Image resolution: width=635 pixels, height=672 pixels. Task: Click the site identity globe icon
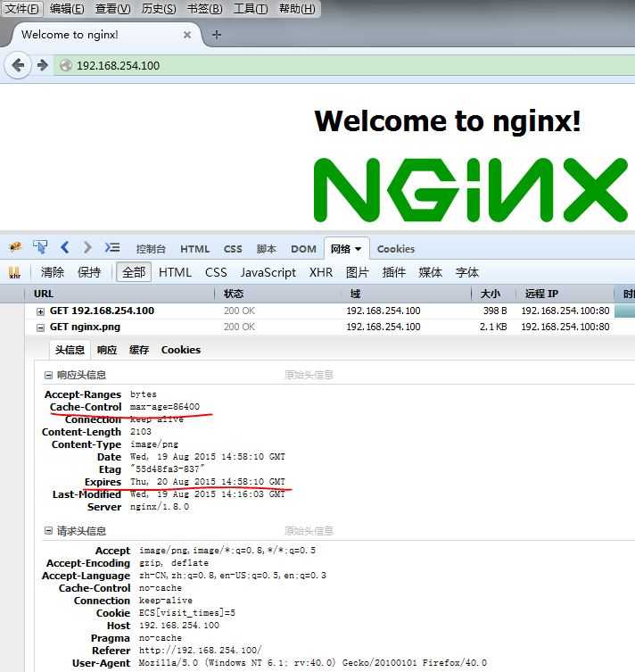pyautogui.click(x=65, y=65)
